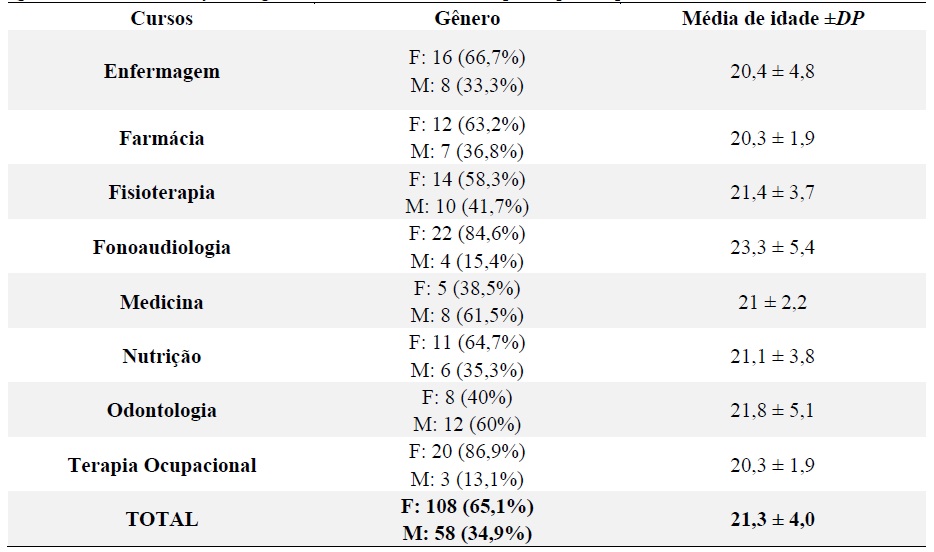Image resolution: width=934 pixels, height=552 pixels.
Task: Select the M: 12 (60%) entry
Action: pyautogui.click(x=468, y=424)
